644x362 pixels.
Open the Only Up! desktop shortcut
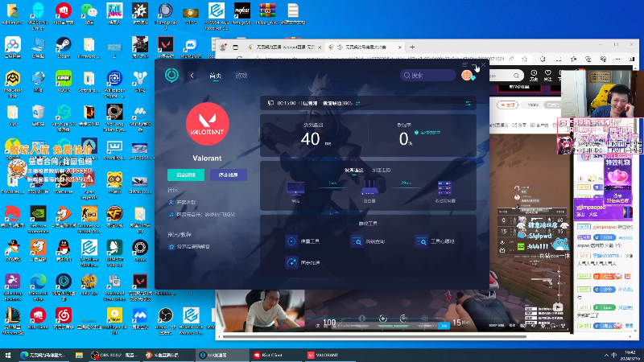(x=89, y=285)
